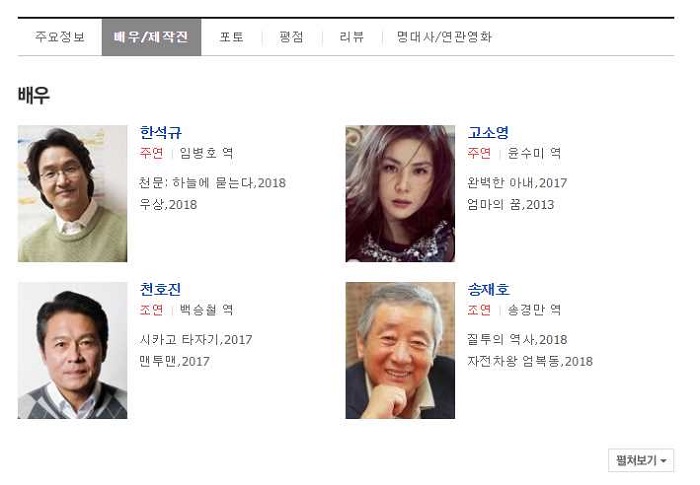
Task: Open the 완벽한 아내,2017 filmography link
Action: tap(517, 183)
